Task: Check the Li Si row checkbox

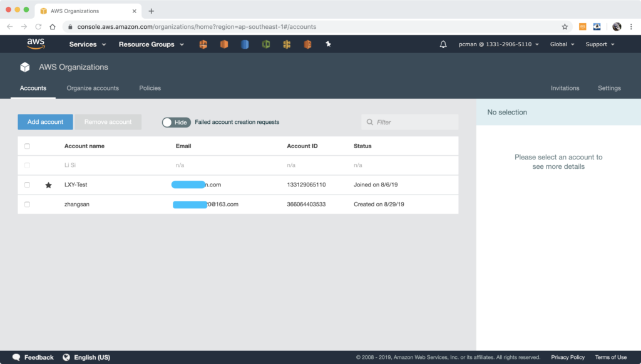Action: [x=27, y=165]
